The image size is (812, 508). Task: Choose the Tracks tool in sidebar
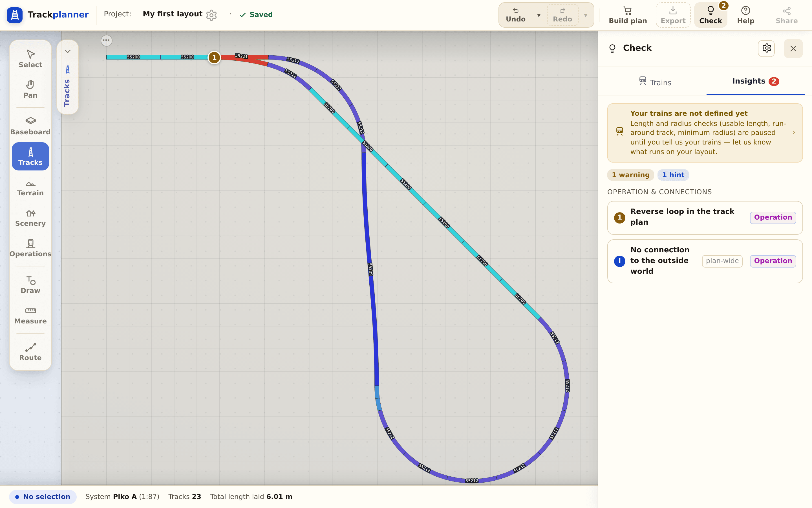(x=30, y=156)
